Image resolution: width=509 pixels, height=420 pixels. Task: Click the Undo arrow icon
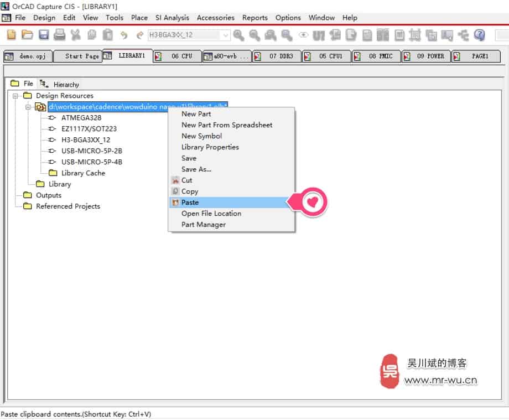124,35
